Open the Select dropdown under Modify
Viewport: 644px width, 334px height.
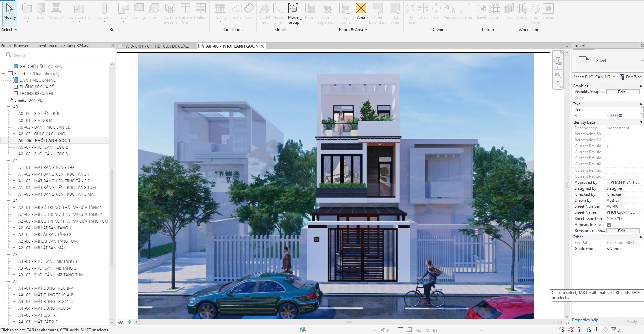(x=9, y=30)
